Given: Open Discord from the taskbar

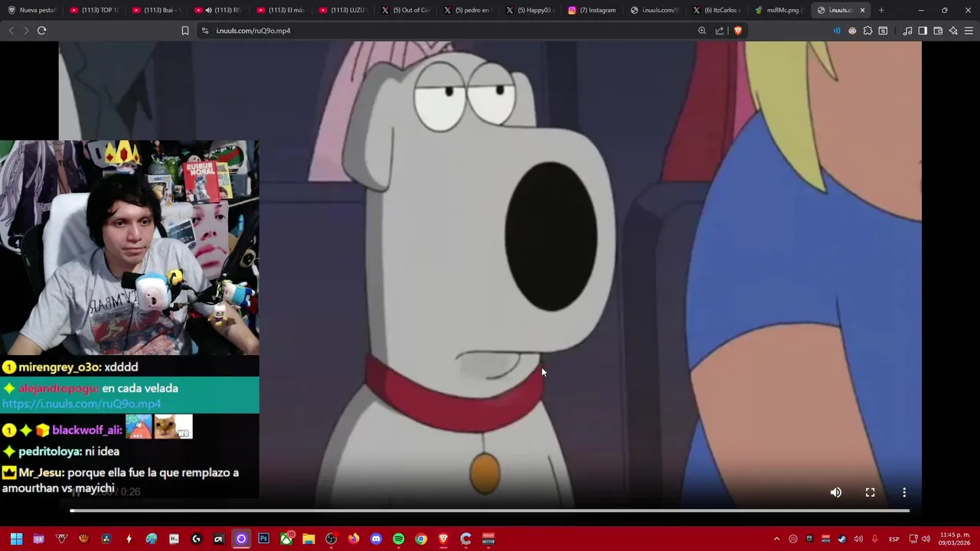Looking at the screenshot, I should tap(376, 539).
